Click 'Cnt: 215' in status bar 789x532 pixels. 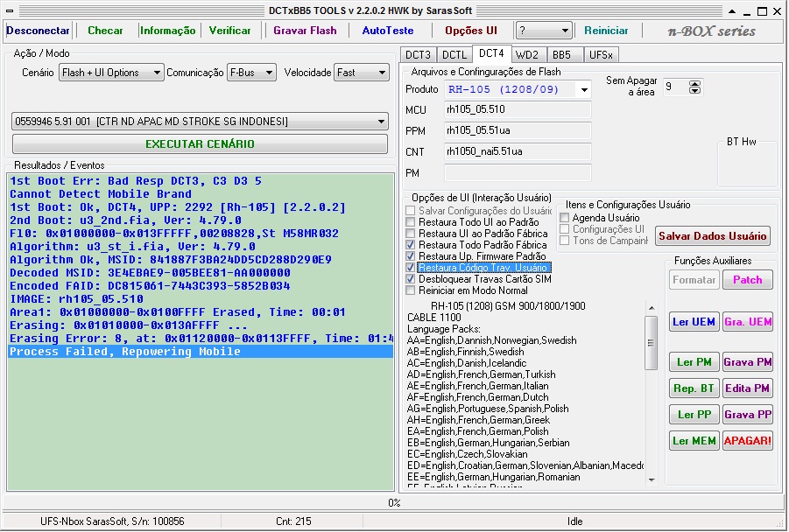293,521
